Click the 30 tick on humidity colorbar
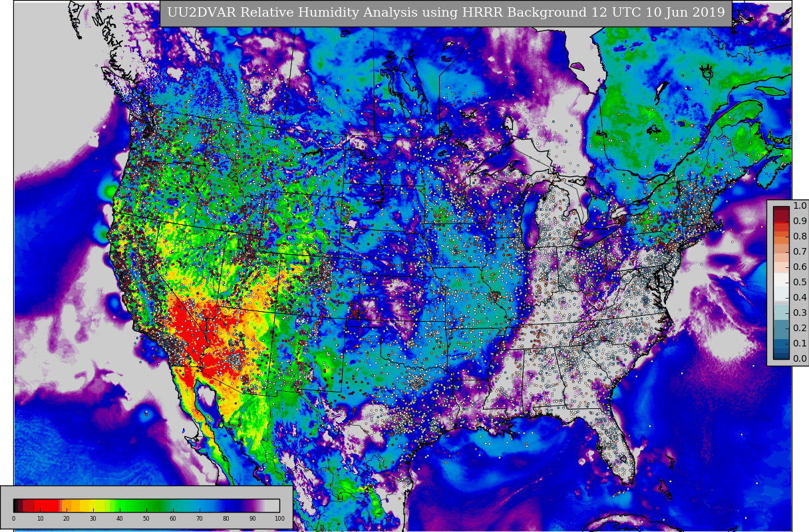Screen dimensions: 809x532 click(x=93, y=519)
